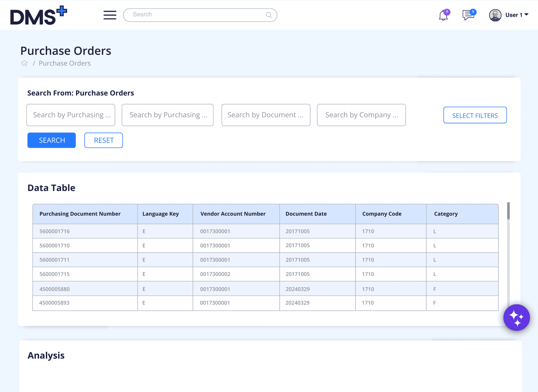
Task: Open SELECT FILTERS options
Action: tap(475, 115)
